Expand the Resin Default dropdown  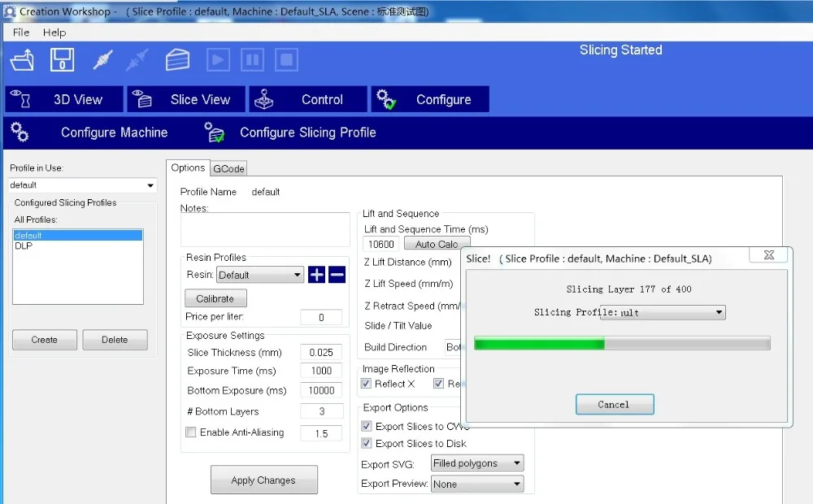[x=260, y=275]
